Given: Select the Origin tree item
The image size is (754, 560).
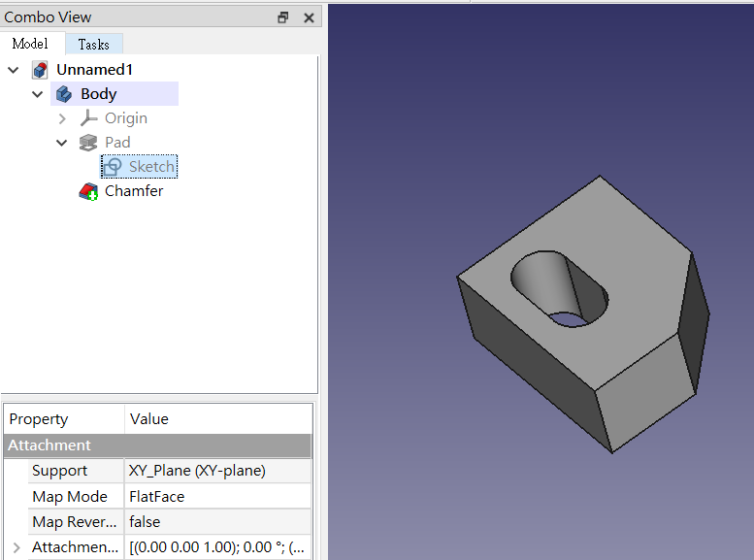Looking at the screenshot, I should (126, 118).
